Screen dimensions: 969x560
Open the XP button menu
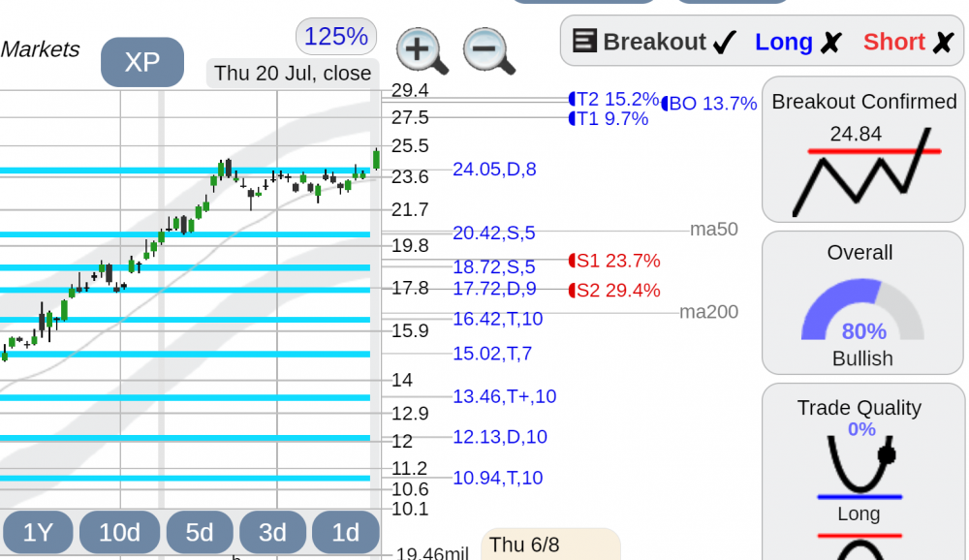point(142,62)
